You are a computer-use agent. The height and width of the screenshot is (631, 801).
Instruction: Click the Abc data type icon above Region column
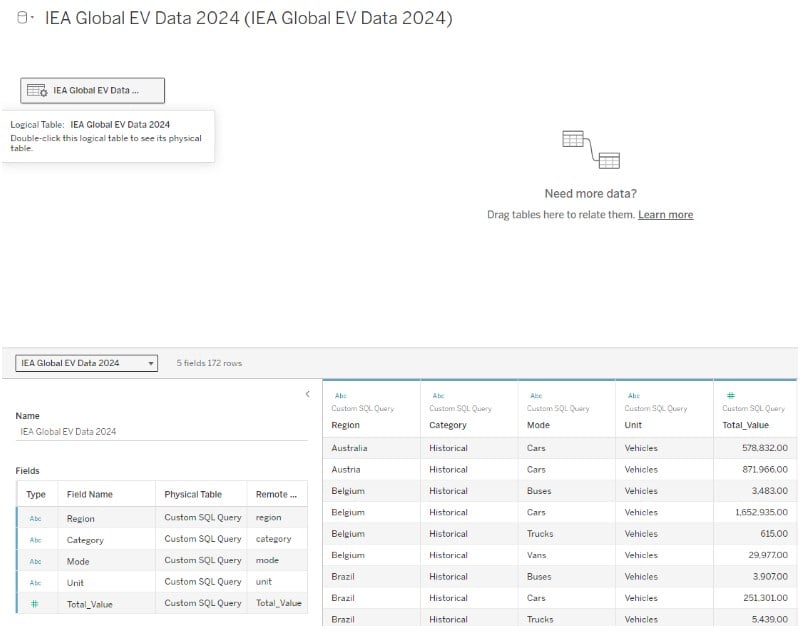click(341, 396)
